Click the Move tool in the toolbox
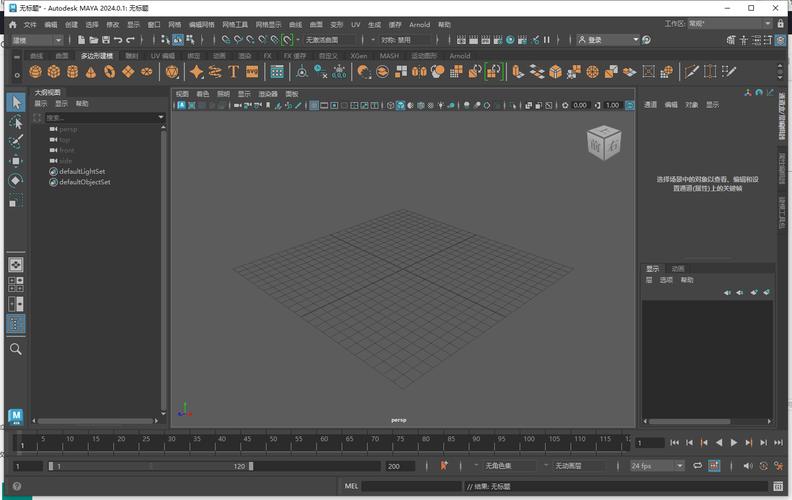The image size is (792, 500). pyautogui.click(x=16, y=161)
